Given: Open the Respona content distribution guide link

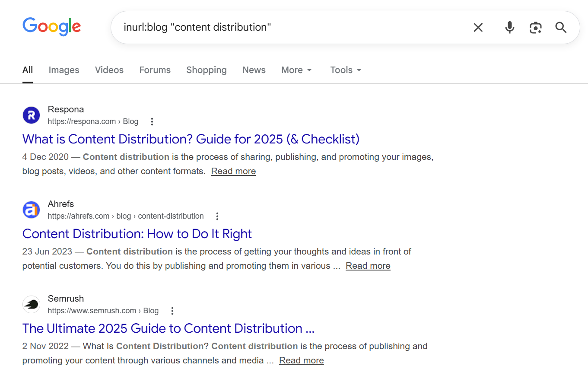Looking at the screenshot, I should pyautogui.click(x=191, y=139).
